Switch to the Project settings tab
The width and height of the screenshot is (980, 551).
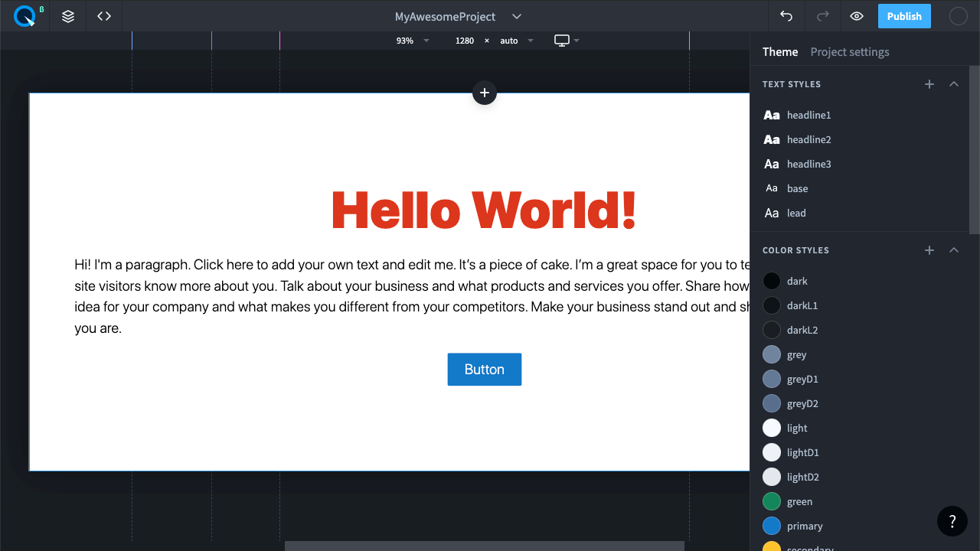pos(850,52)
